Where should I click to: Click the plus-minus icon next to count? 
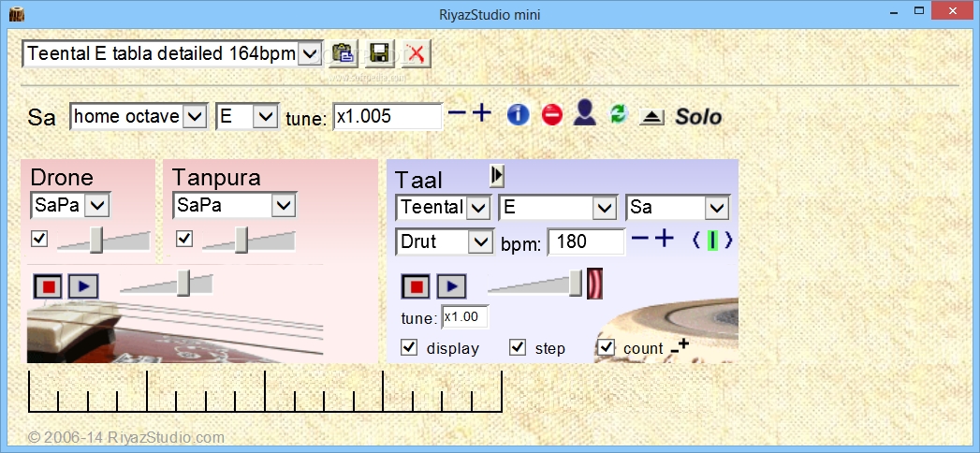click(x=680, y=345)
